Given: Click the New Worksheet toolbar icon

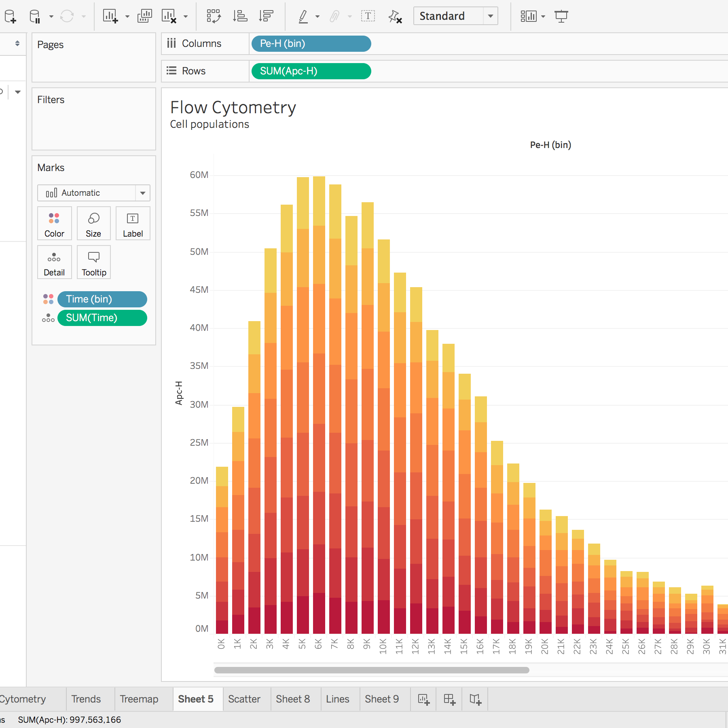Looking at the screenshot, I should tap(110, 16).
